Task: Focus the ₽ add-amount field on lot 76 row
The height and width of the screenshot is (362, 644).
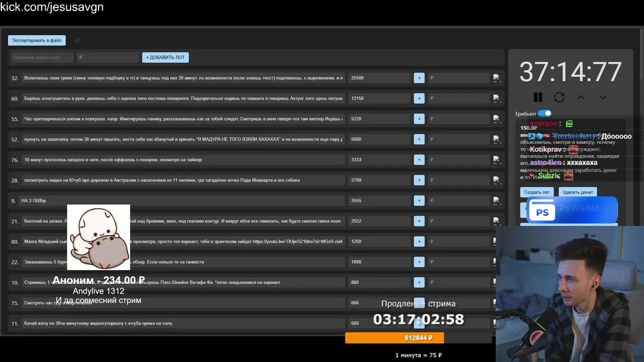Action: click(x=458, y=160)
